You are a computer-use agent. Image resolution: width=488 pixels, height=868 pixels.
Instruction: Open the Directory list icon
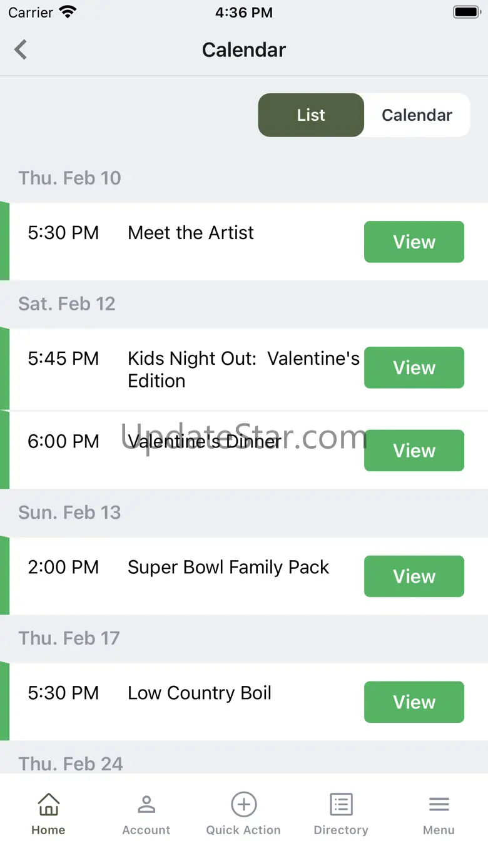pyautogui.click(x=341, y=804)
